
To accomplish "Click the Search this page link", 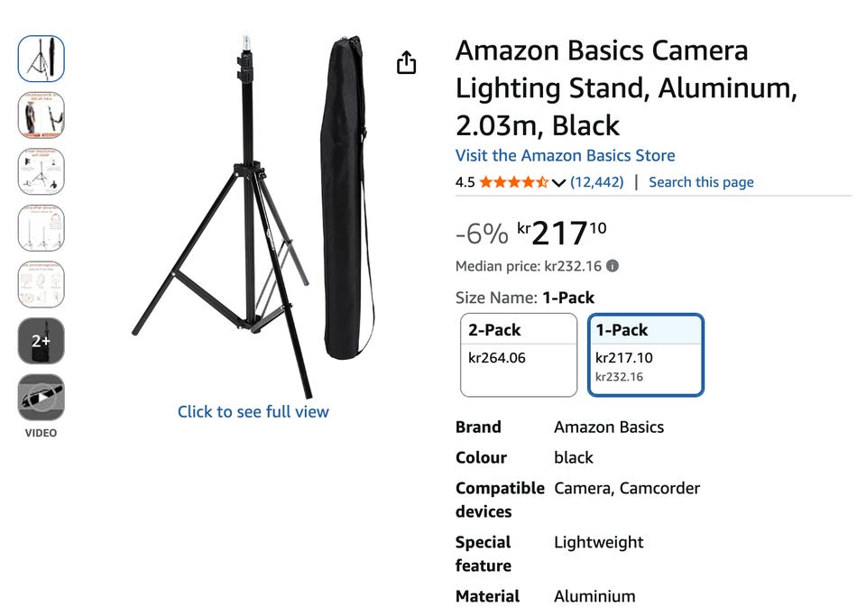I will click(701, 182).
